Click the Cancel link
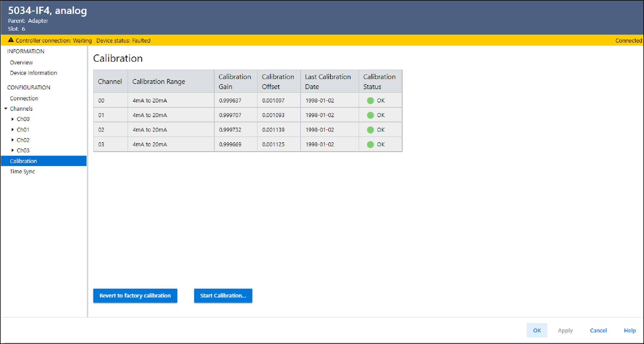The width and height of the screenshot is (644, 344). 598,330
